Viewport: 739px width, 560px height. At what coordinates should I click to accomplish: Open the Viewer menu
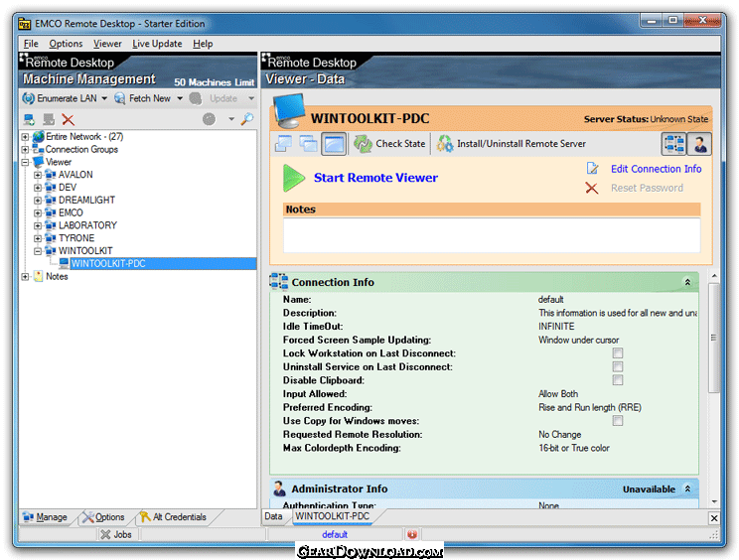coord(107,44)
